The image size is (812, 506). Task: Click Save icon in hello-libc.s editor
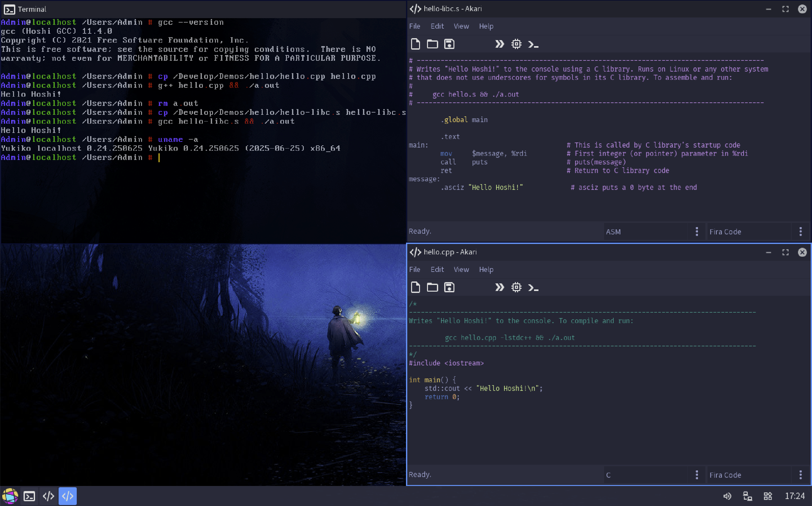coord(449,44)
